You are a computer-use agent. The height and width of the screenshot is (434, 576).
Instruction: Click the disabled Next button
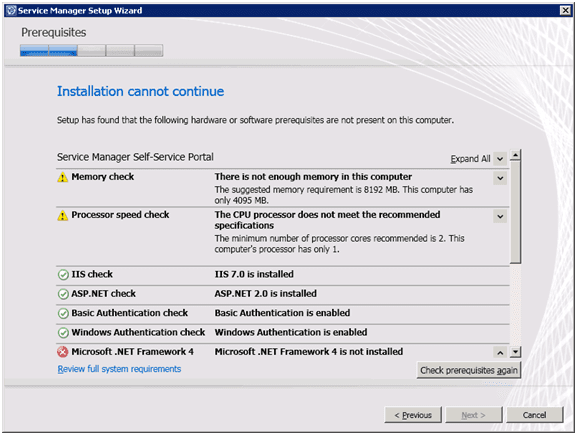tap(474, 415)
